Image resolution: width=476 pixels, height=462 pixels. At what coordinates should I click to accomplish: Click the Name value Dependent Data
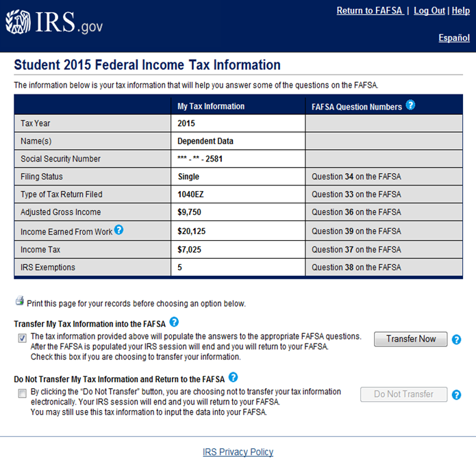(x=205, y=141)
